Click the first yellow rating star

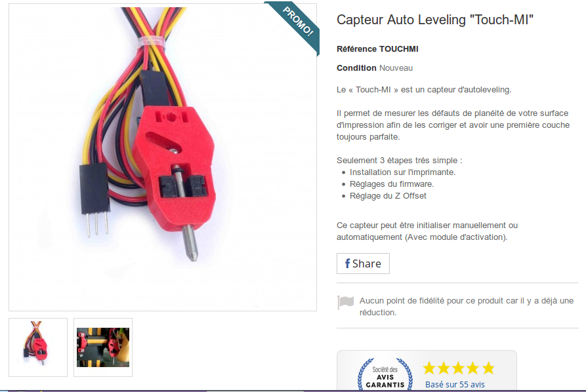tap(429, 368)
